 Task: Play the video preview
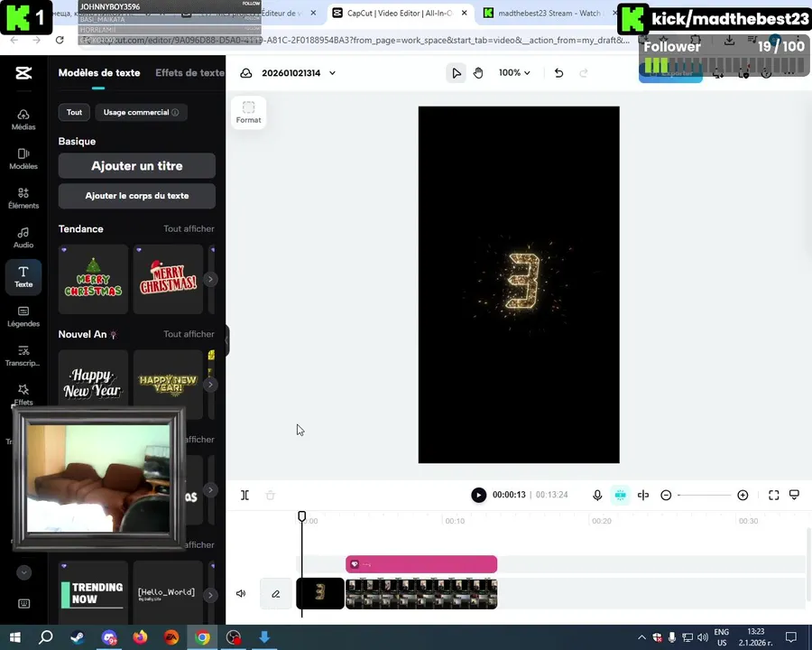478,495
